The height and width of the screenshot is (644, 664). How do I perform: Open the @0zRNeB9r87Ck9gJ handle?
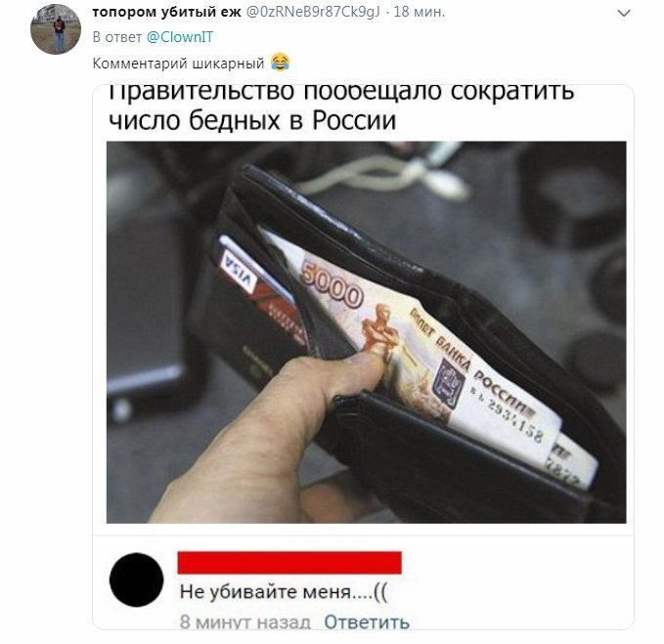click(313, 12)
